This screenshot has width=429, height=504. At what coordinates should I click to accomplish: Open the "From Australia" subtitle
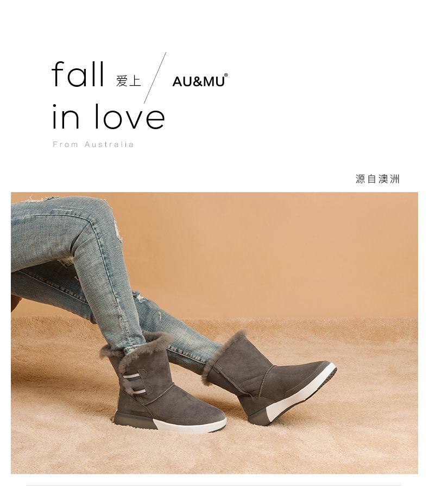pyautogui.click(x=93, y=144)
